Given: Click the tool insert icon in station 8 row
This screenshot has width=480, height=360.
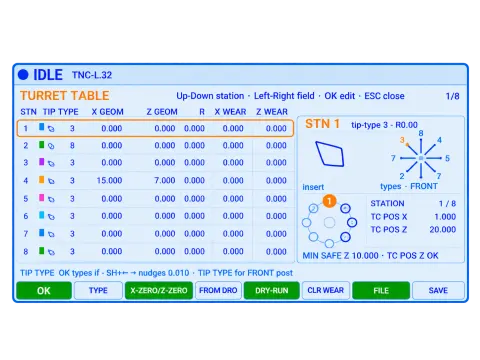Looking at the screenshot, I should tap(51, 252).
